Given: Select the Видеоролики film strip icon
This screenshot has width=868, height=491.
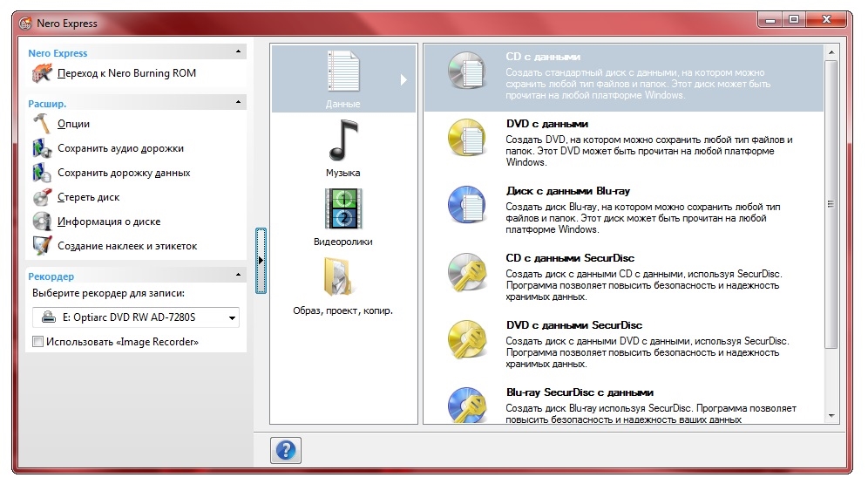Looking at the screenshot, I should pos(343,209).
